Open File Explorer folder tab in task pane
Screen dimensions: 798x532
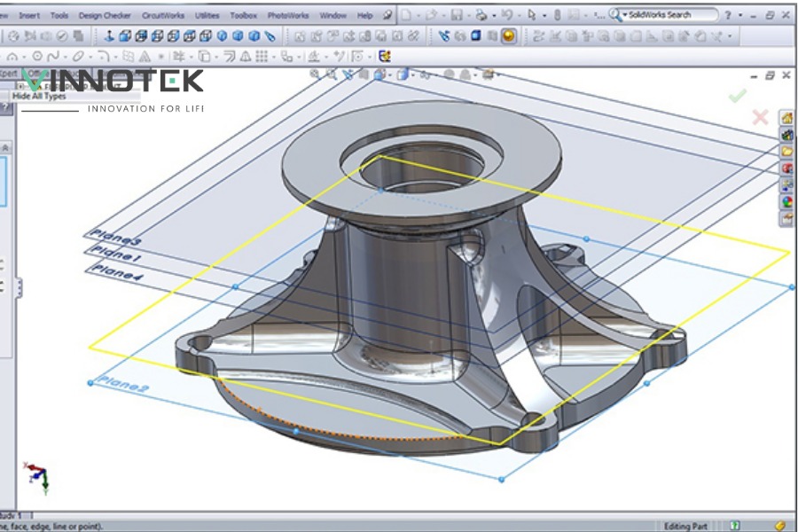[786, 152]
